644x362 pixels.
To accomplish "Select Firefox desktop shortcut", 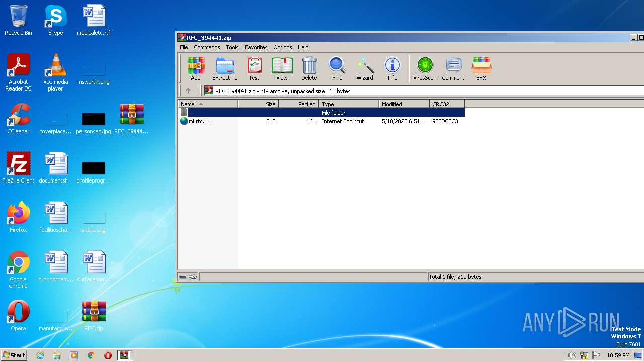I will coord(18,217).
